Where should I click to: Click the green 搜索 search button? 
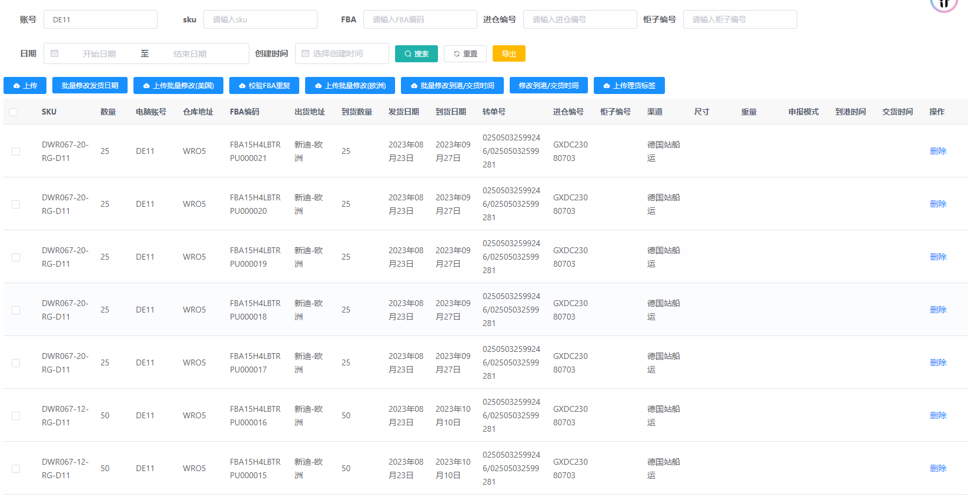coord(416,54)
